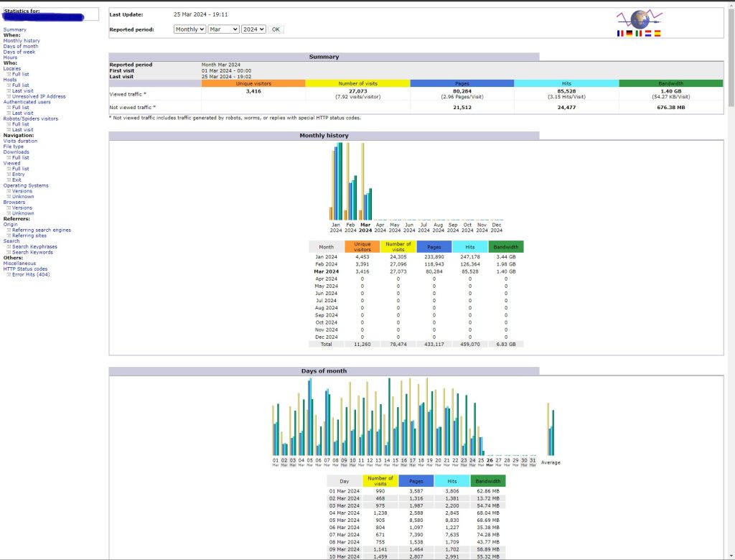Click the list icon beside Error Hits (404)
Screen dimensions: 735x560
(9, 274)
